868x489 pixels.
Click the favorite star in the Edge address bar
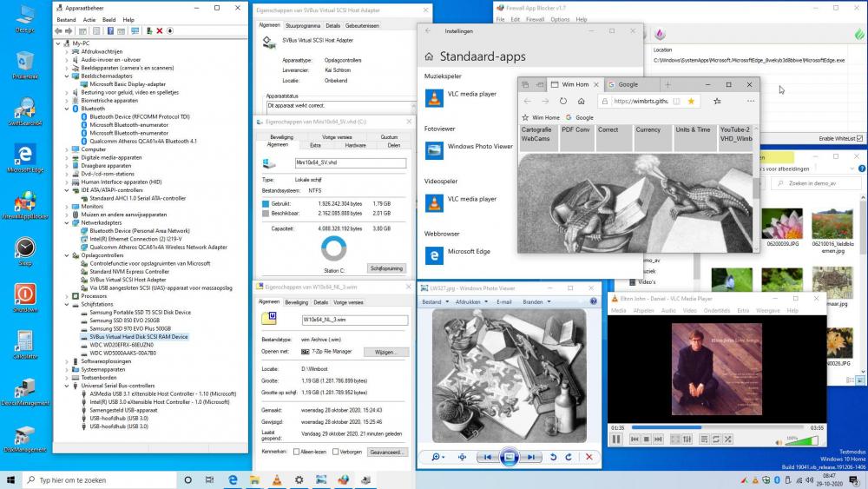click(691, 101)
